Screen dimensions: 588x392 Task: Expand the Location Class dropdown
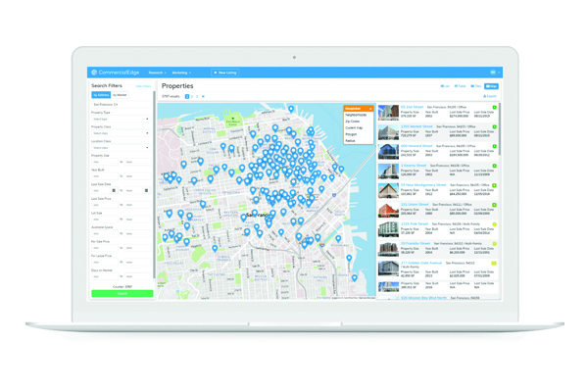[121, 148]
